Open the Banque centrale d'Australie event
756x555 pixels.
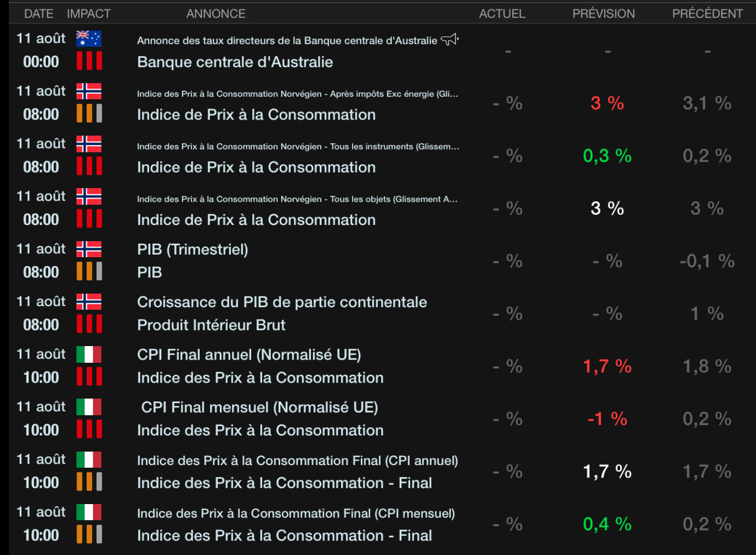click(235, 62)
